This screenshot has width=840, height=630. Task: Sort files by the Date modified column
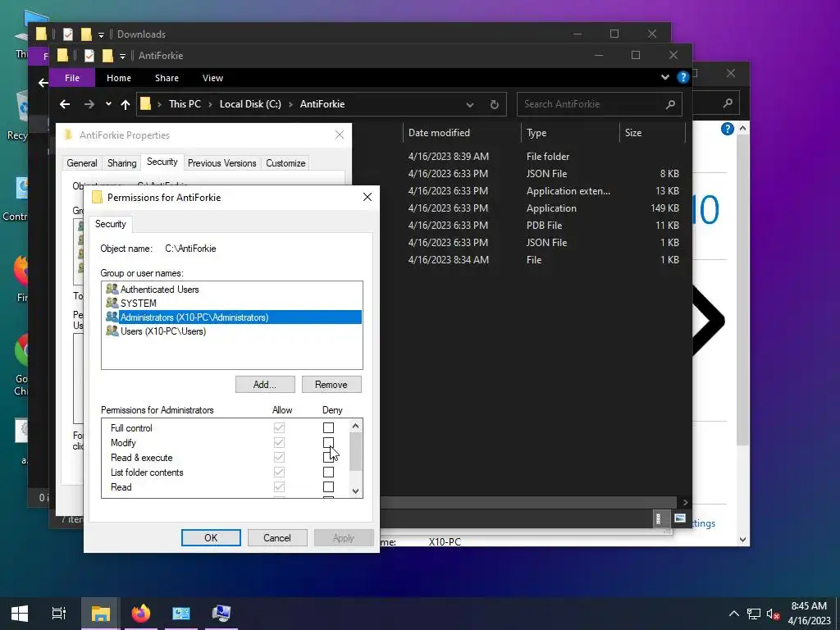[x=439, y=133]
